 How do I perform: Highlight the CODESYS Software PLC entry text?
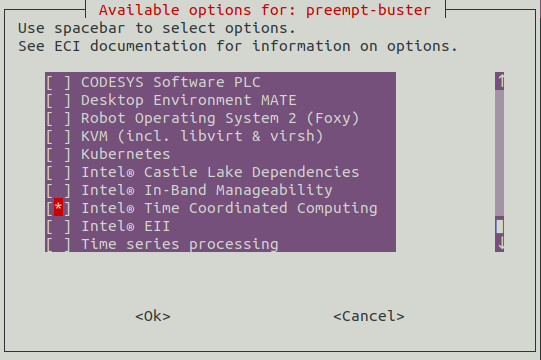coord(171,82)
